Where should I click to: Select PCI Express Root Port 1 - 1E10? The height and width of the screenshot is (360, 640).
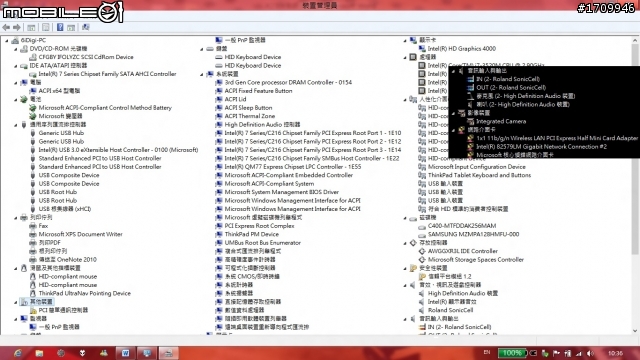313,133
